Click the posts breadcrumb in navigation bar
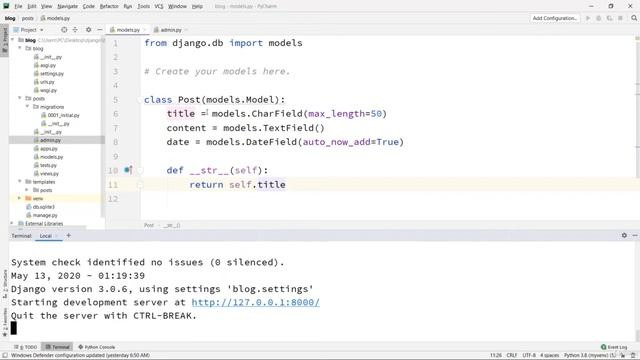640x360 pixels. click(28, 18)
